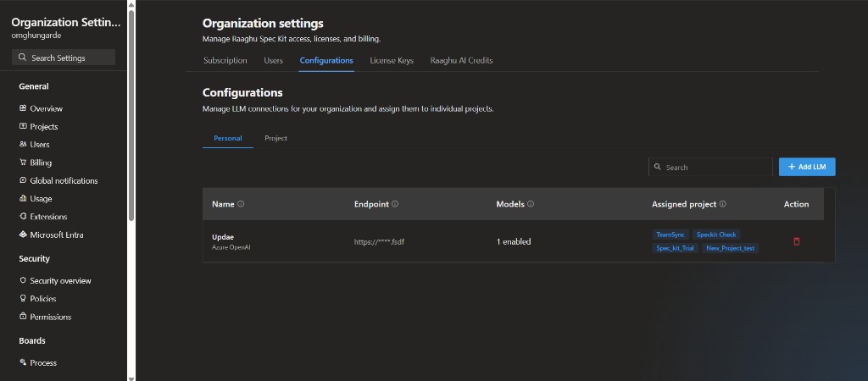Click the sidebar vertical scrollbar thumb
The width and height of the screenshot is (868, 381).
tap(131, 115)
